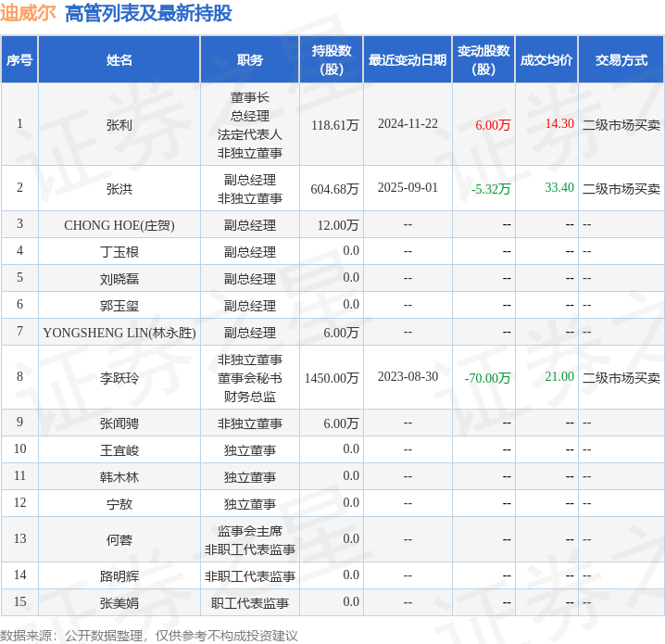Click the shareholding value 604.68万
This screenshot has height=644, width=665.
tap(334, 189)
